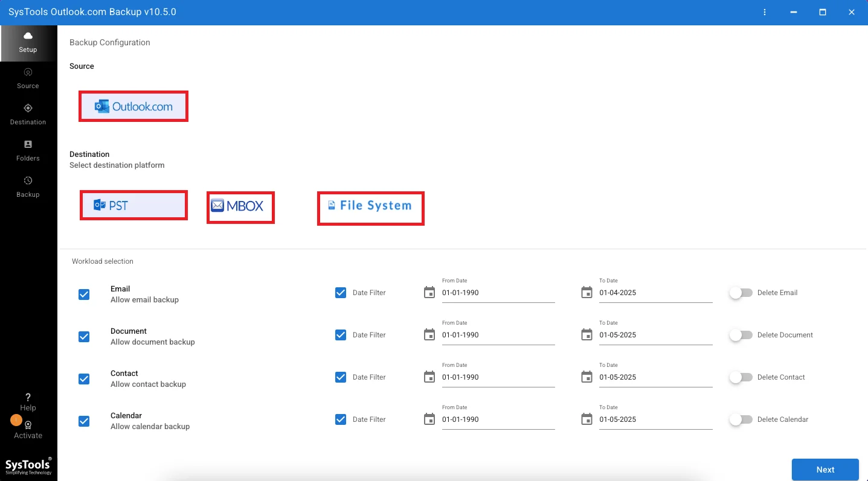The image size is (868, 481).
Task: Edit the Document From Date field
Action: 498,335
